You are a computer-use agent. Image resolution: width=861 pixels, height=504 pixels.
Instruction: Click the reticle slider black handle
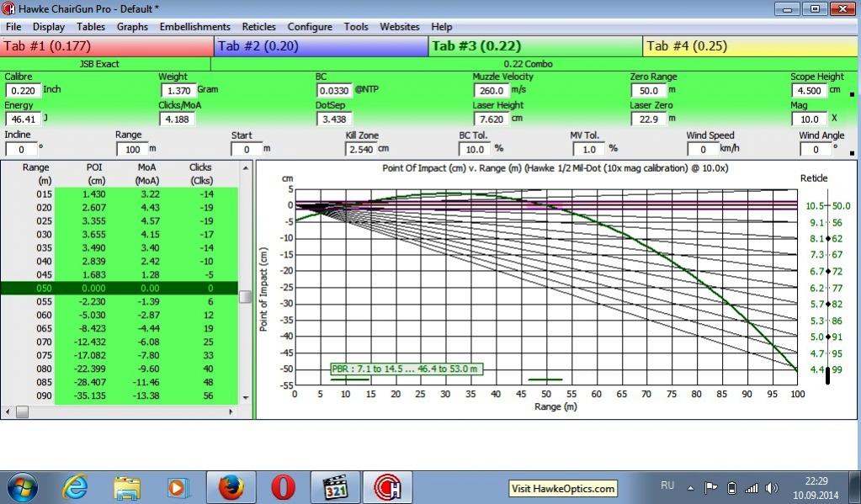point(827,376)
